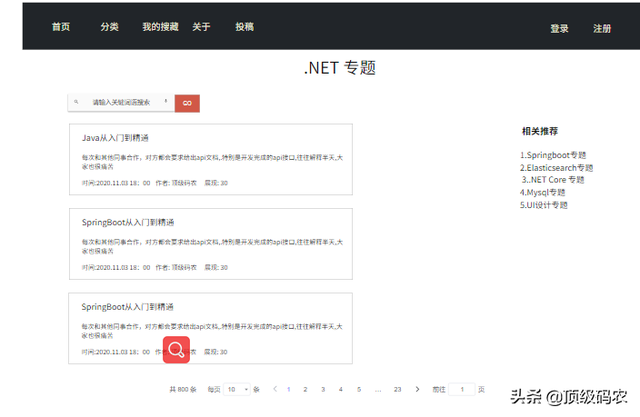Screen dimensions: 640x417
Task: Go to the previous page with the left chevron
Action: click(x=275, y=389)
